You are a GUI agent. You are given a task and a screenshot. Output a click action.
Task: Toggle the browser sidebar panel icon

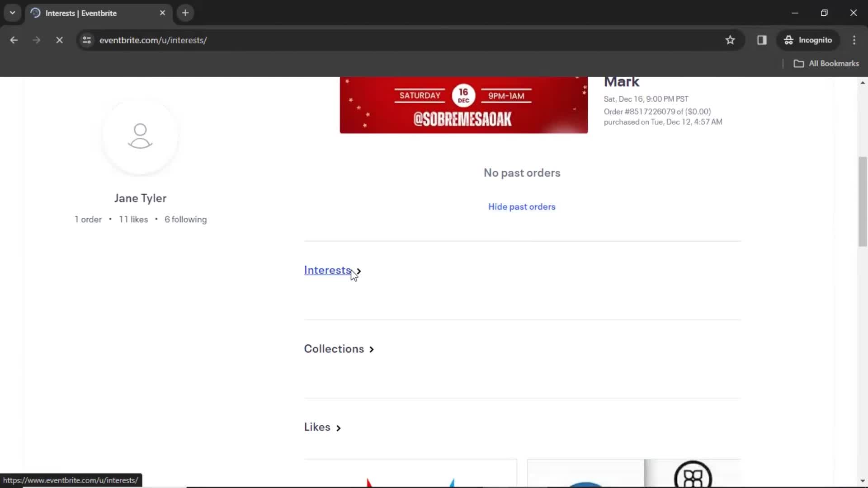pos(762,40)
